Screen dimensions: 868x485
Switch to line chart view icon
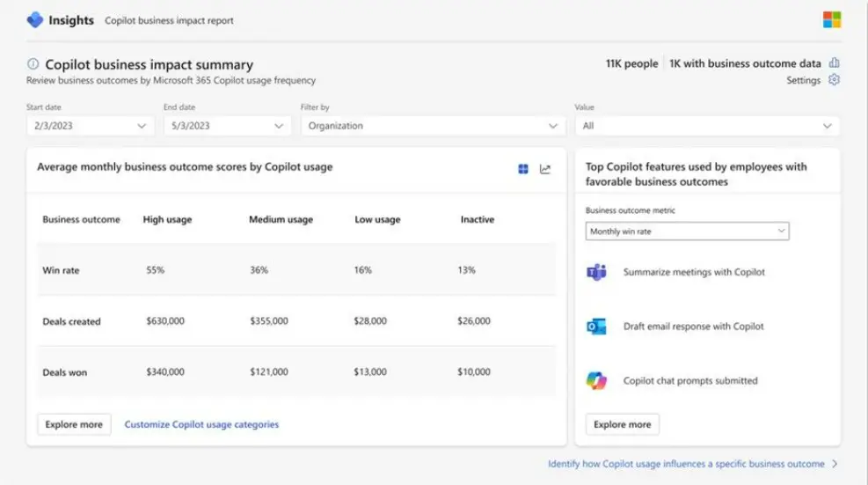coord(545,168)
